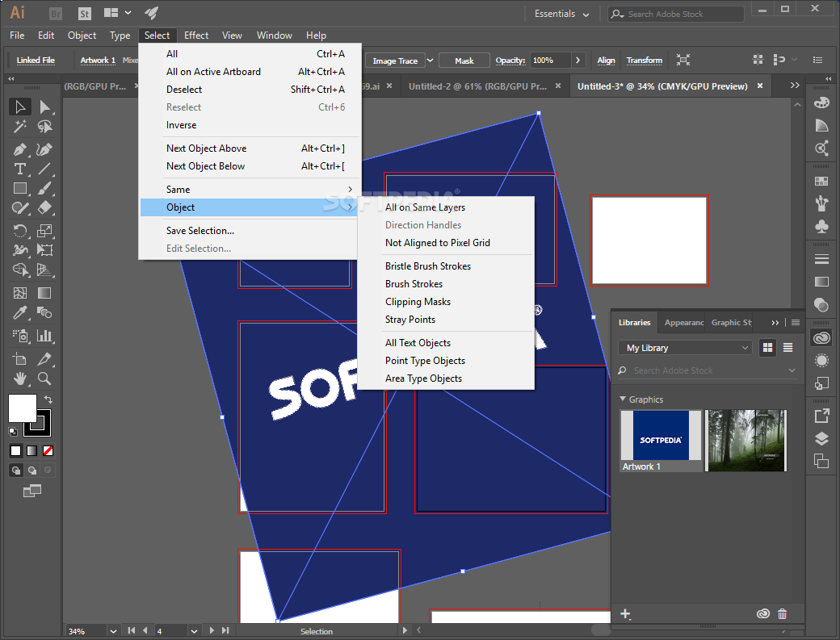Switch to the Appearance panel tab

(x=683, y=322)
